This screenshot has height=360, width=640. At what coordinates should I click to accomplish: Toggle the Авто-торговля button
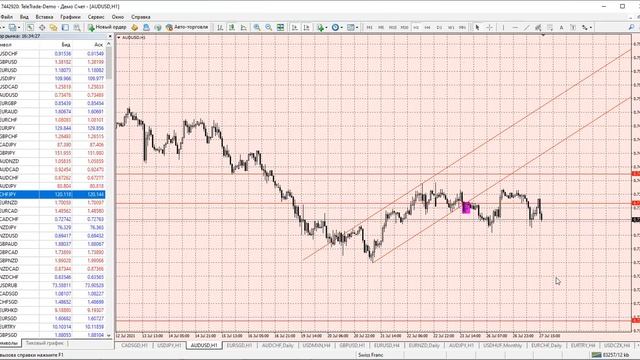coord(187,27)
